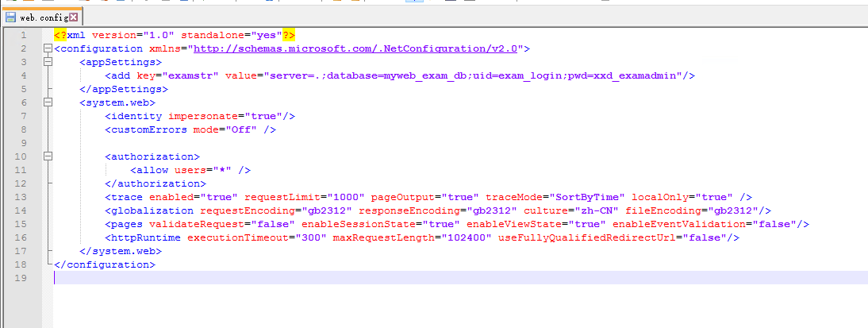
Task: Click line number 19 in the margin
Action: click(21, 278)
